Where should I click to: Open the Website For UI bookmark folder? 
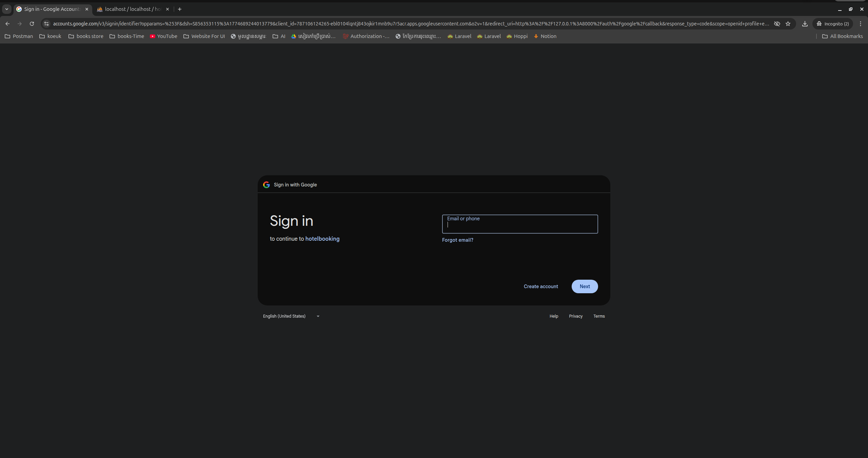tap(204, 36)
